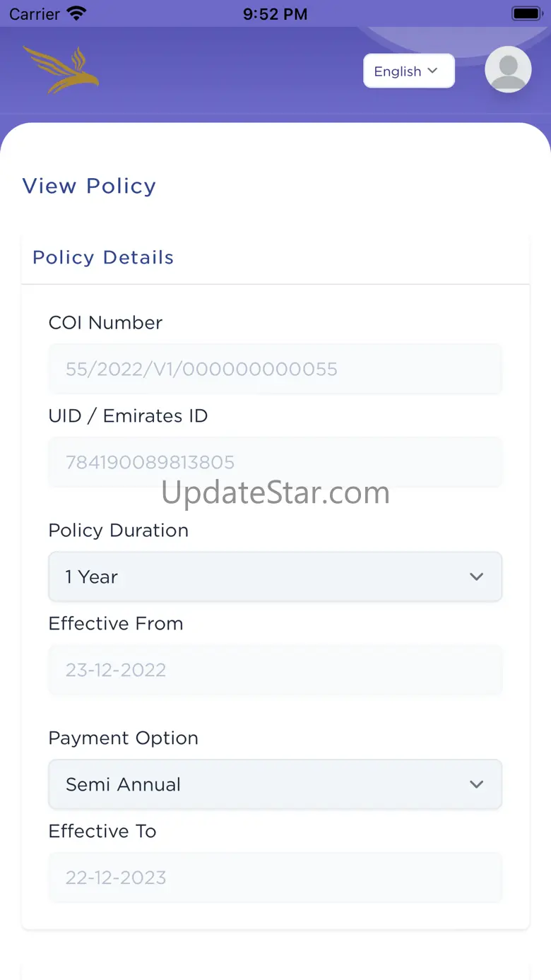Image resolution: width=551 pixels, height=980 pixels.
Task: Tap the Policy Details section header
Action: coord(103,257)
